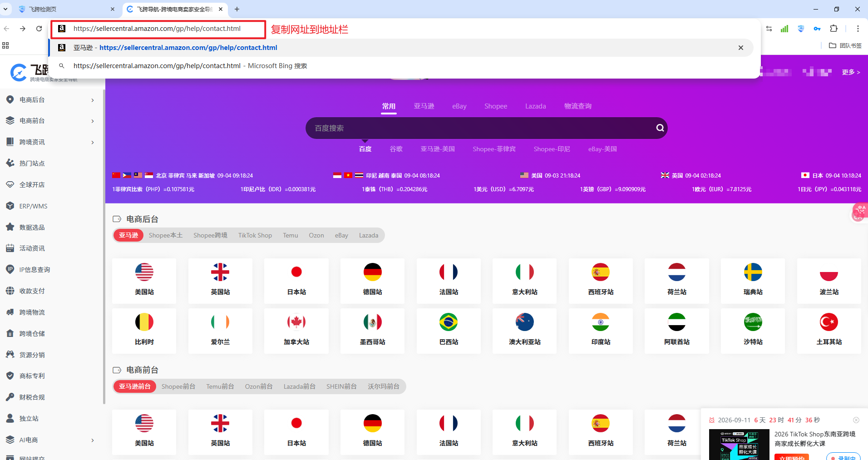Select the SHEIN前台 storefront tab
Image resolution: width=868 pixels, height=460 pixels.
(341, 386)
